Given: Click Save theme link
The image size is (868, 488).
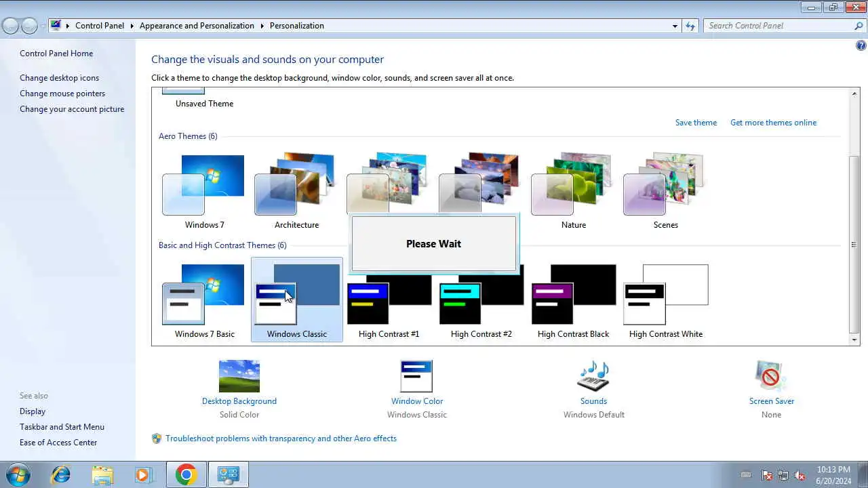Looking at the screenshot, I should click(696, 123).
